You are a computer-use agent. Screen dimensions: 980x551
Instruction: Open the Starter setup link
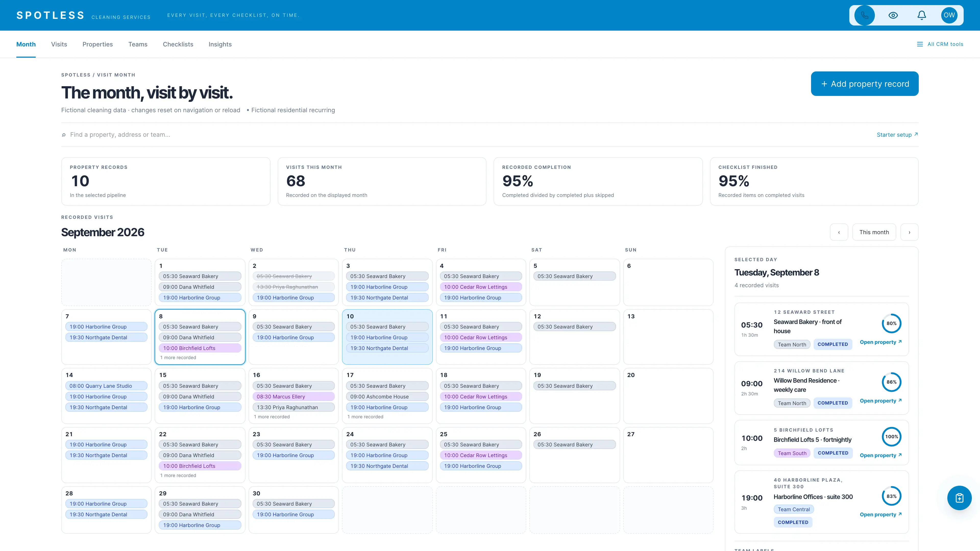coord(897,135)
